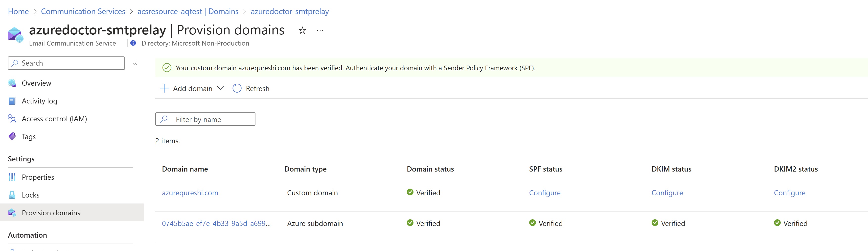Open the azurequreshi.com domain link

pyautogui.click(x=190, y=193)
